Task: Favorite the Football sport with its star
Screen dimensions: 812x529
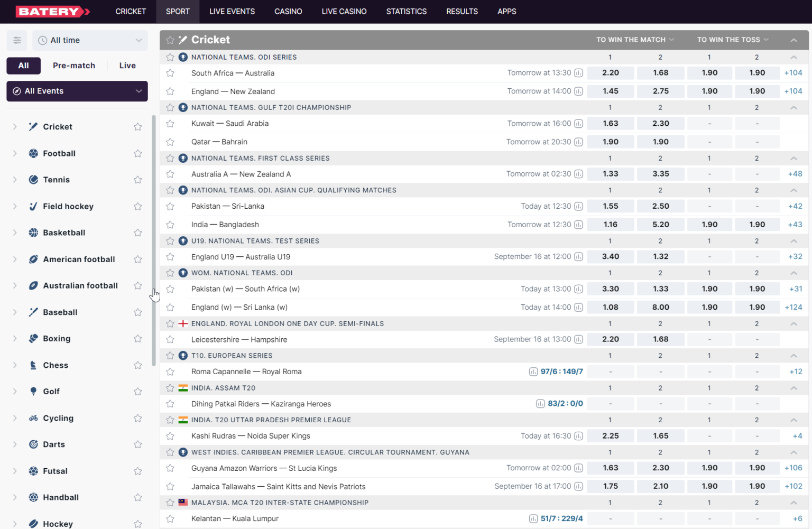Action: pyautogui.click(x=138, y=153)
